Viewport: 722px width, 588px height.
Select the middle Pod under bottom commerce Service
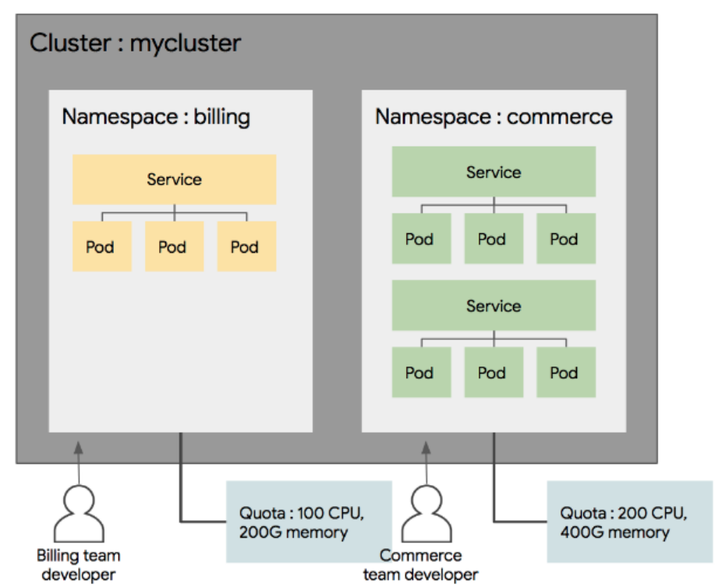(x=494, y=372)
